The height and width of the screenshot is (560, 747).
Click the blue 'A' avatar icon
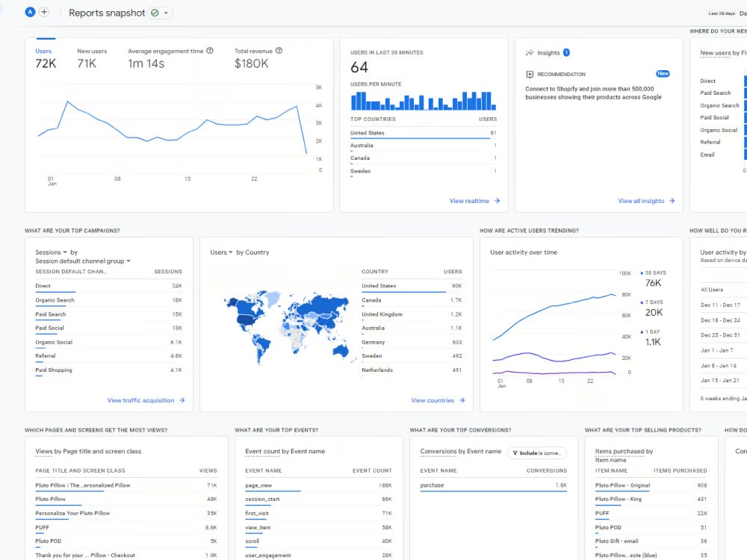30,13
